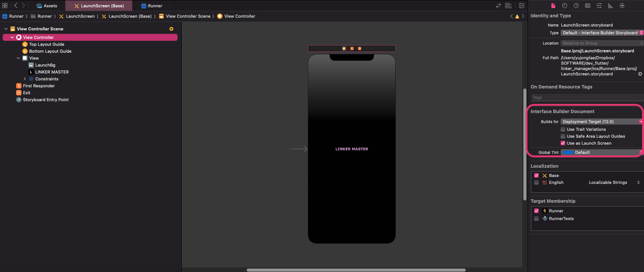
Task: Open the Builds for Deployment Target dropdown
Action: 601,122
